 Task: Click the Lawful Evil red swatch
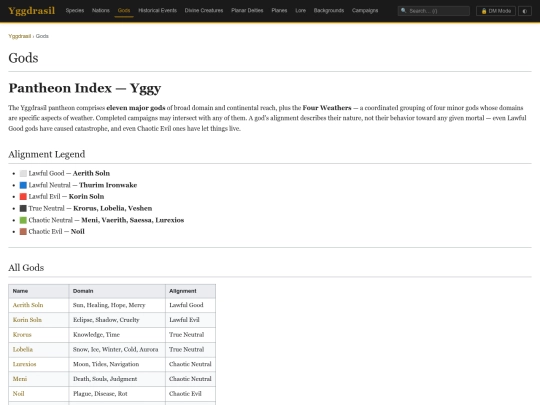tap(23, 197)
